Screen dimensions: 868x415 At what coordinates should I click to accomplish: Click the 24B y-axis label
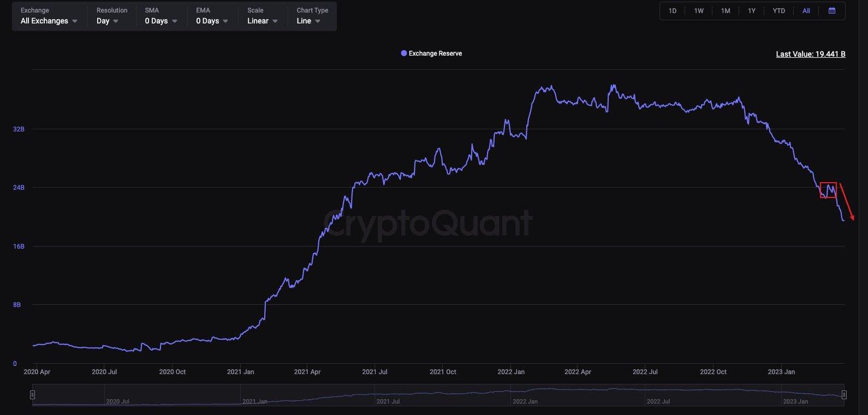coord(19,188)
